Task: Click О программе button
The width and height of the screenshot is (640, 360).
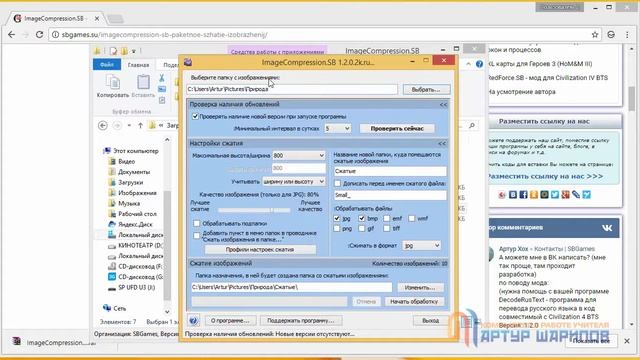Action: (x=230, y=321)
